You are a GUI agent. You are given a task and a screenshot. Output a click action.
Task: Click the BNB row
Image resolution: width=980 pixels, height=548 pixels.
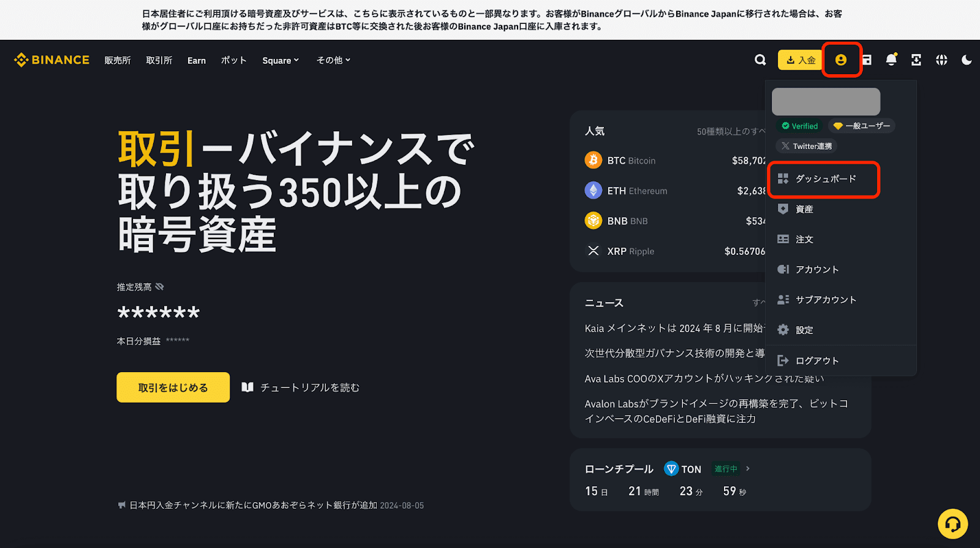click(675, 221)
